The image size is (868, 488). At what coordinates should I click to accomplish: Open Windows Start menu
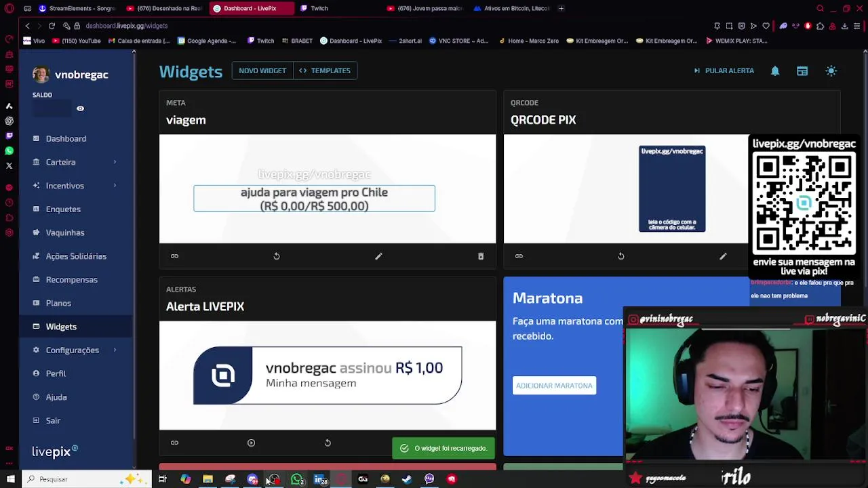pyautogui.click(x=10, y=479)
